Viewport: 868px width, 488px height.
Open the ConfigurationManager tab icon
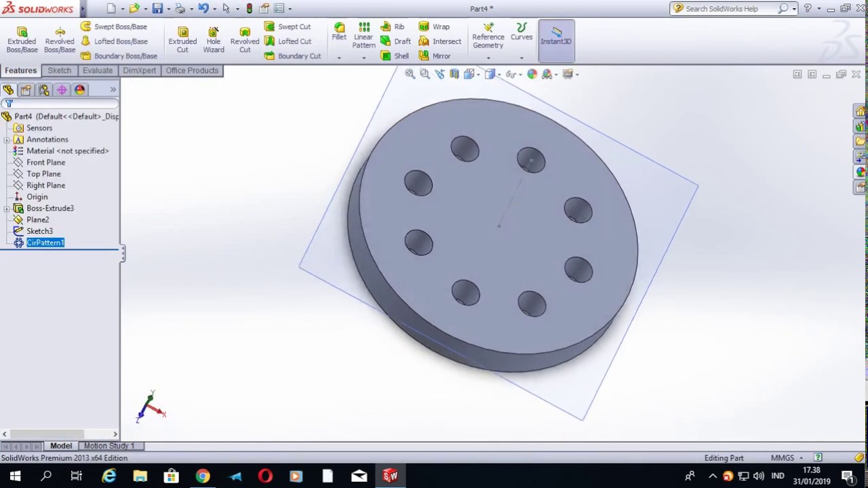(44, 89)
